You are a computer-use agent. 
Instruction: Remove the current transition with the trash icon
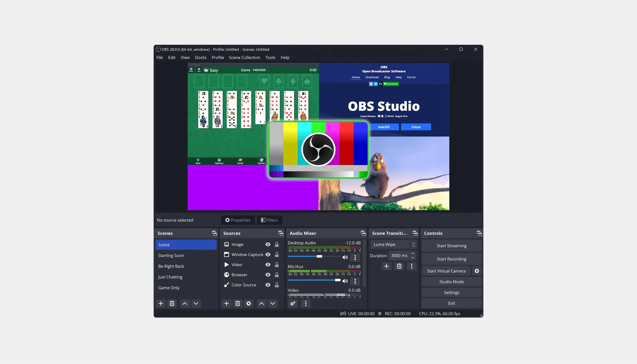(x=399, y=266)
